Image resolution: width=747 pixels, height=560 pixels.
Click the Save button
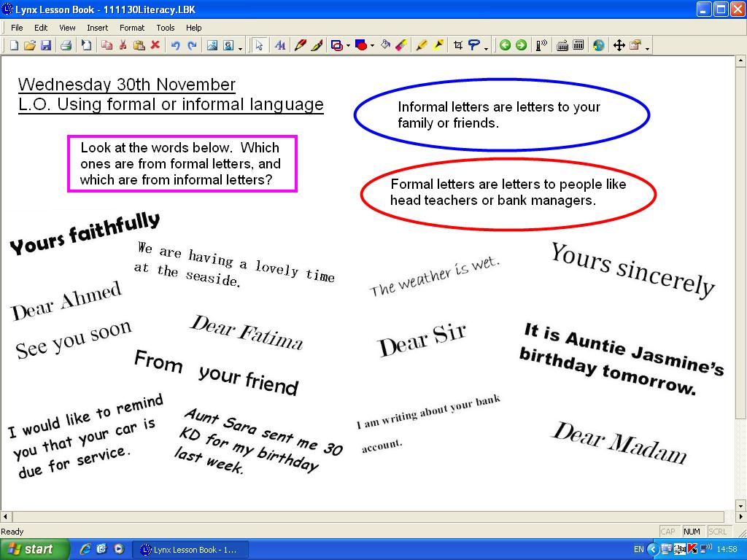[x=47, y=44]
